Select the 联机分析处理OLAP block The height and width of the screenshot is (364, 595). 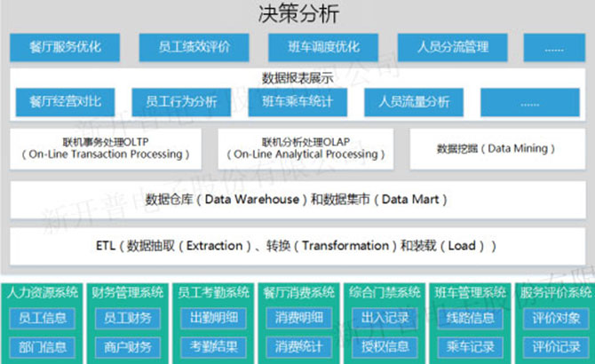(x=305, y=148)
